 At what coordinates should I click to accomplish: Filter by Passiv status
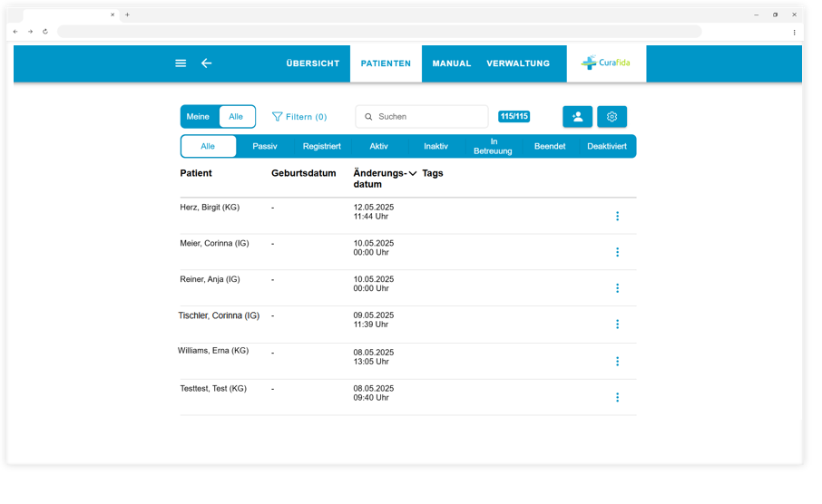click(265, 146)
